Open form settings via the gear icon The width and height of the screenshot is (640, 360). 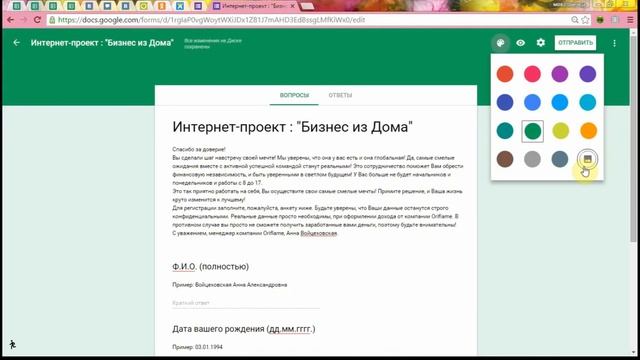(541, 42)
